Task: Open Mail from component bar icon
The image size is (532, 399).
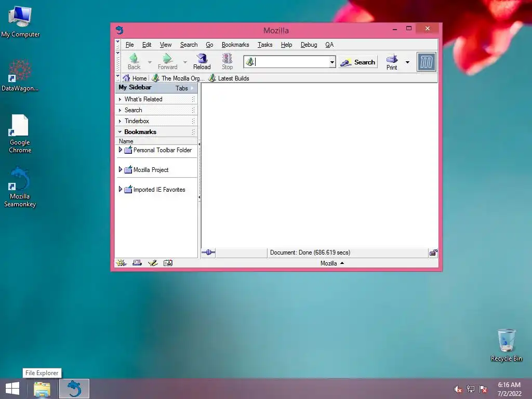Action: point(137,263)
